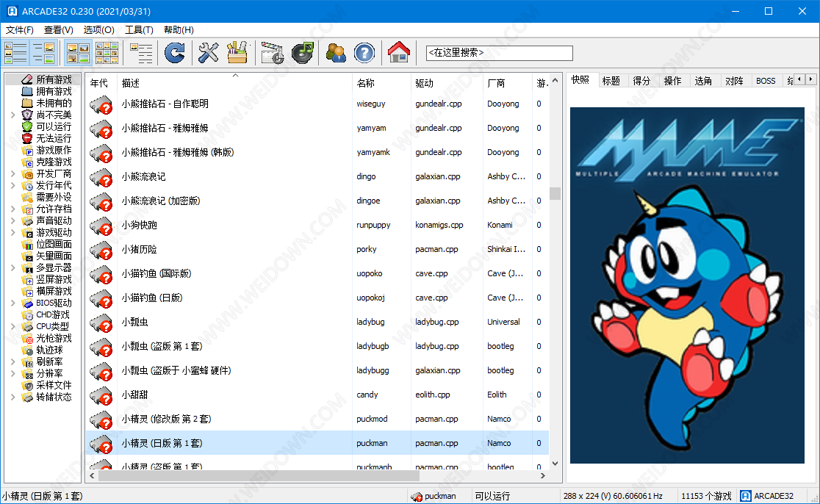Select the game row 小猫钓鱼 (国际版)
820x504 pixels.
pyautogui.click(x=317, y=273)
